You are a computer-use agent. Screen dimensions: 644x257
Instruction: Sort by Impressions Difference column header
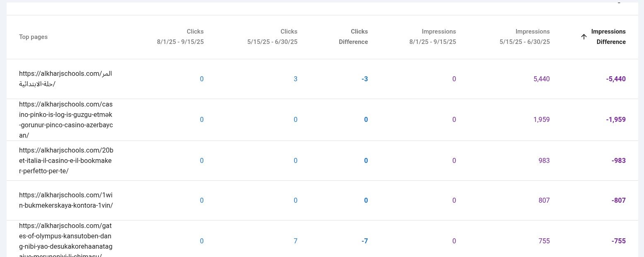click(x=608, y=37)
